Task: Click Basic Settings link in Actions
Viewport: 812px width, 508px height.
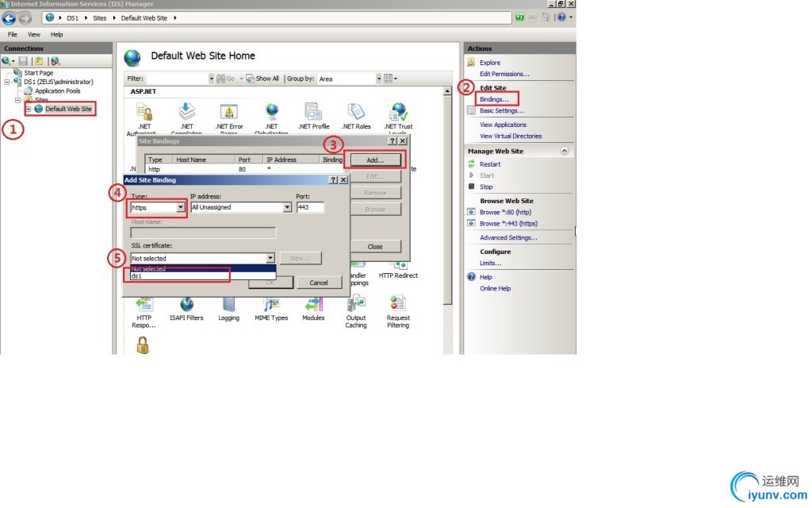Action: pyautogui.click(x=501, y=110)
